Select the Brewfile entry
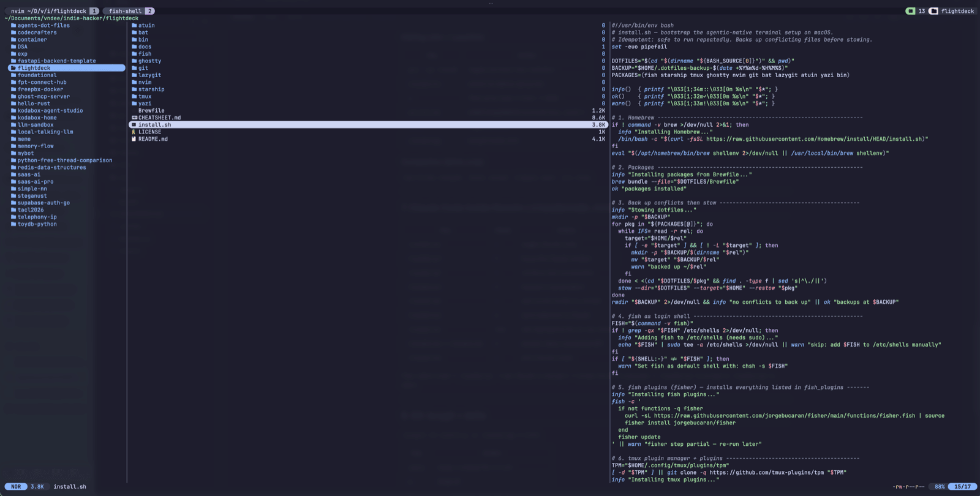 [x=151, y=111]
